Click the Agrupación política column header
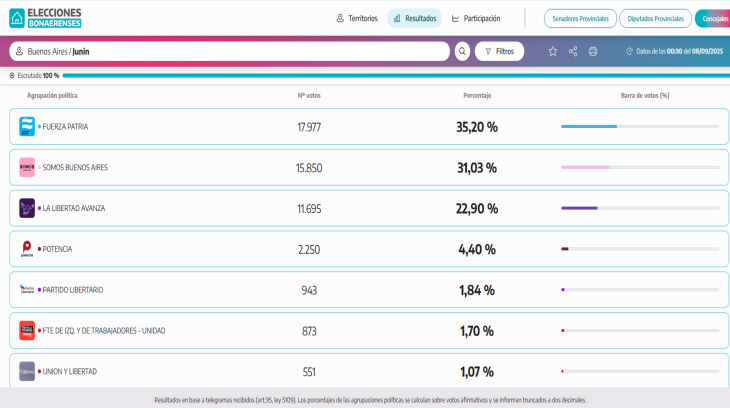The height and width of the screenshot is (408, 730). tap(52, 95)
